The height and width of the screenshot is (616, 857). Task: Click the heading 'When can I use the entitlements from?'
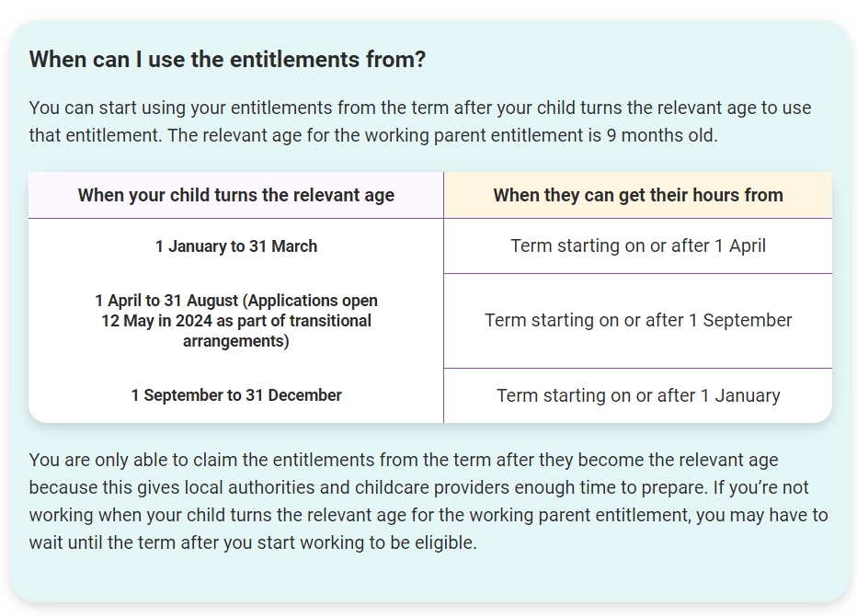point(227,60)
